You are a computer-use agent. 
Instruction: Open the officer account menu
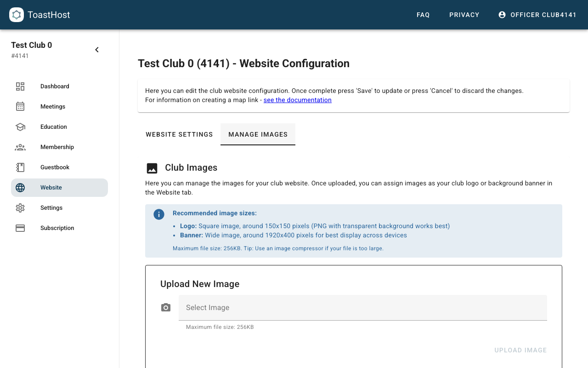[x=537, y=14]
